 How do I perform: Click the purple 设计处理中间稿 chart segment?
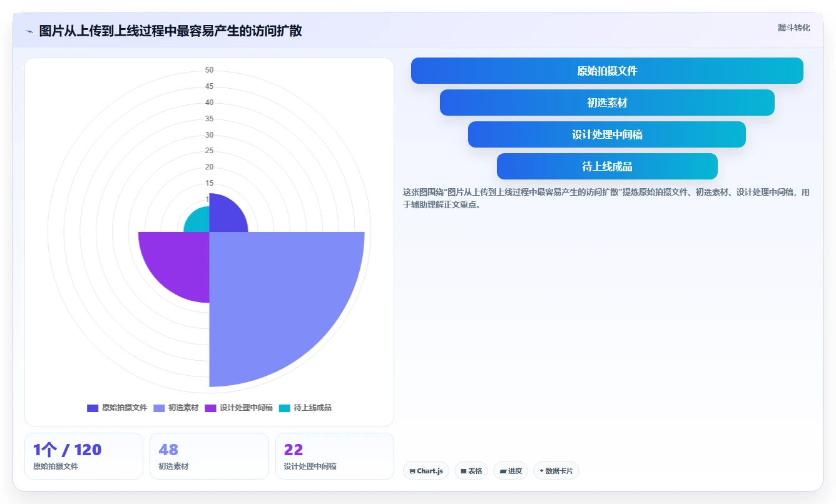point(178,263)
